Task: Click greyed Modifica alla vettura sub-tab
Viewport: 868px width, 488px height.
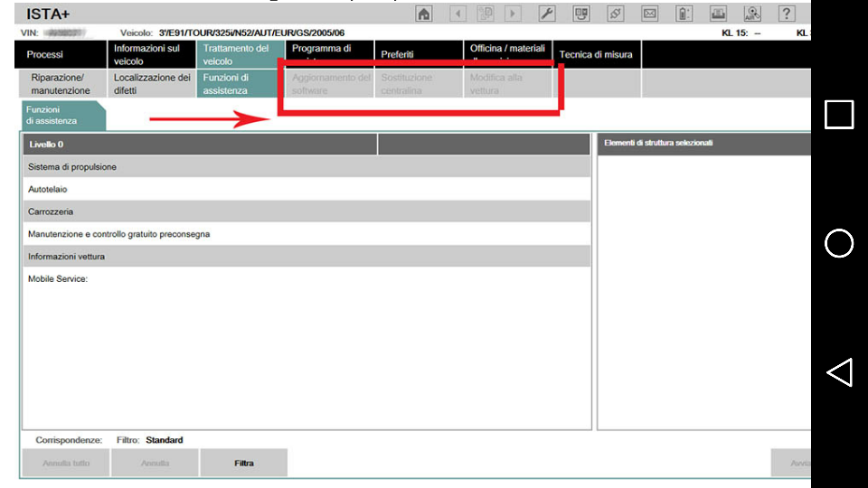Action: click(508, 83)
